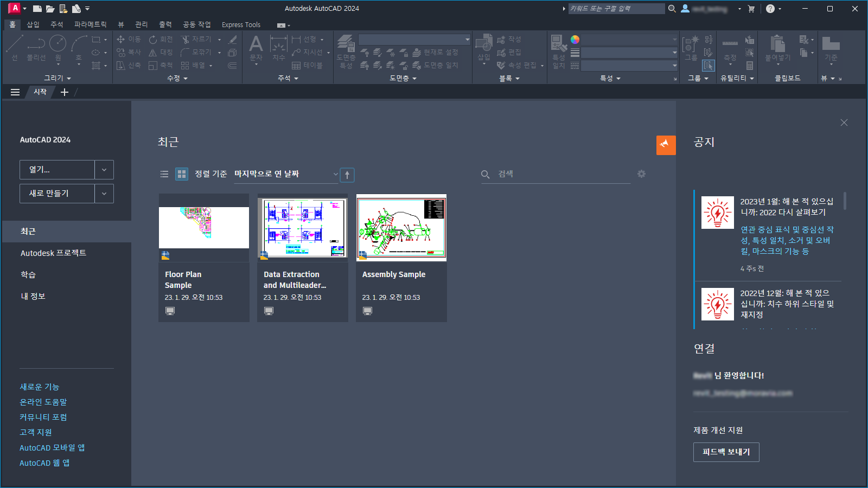Viewport: 868px width, 488px height.
Task: Click the keyword search field in title bar
Action: [x=616, y=9]
